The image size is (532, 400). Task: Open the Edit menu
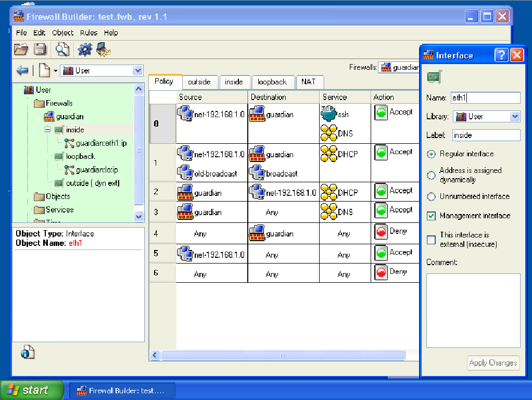[40, 33]
